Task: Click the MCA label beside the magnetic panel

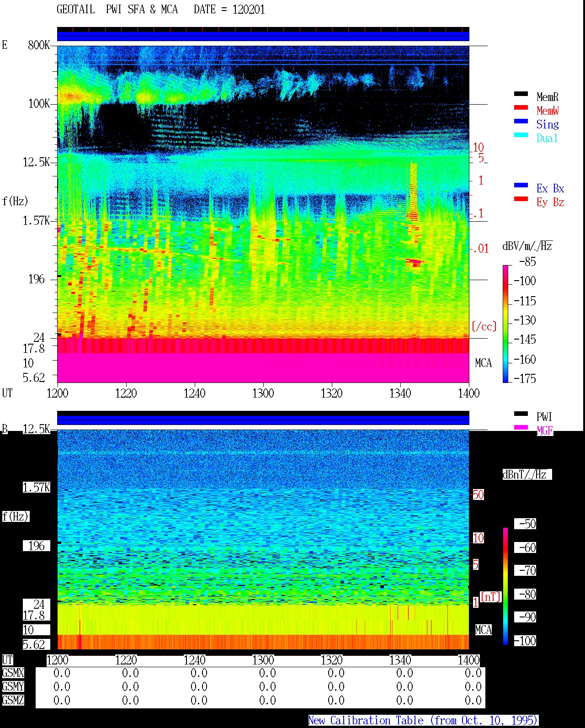Action: coord(484,630)
